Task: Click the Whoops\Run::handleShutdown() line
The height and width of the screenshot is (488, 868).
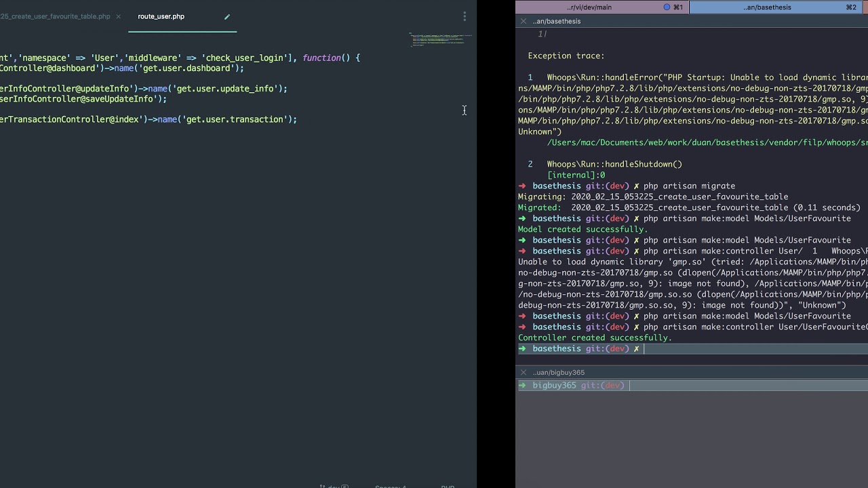Action: coord(614,164)
